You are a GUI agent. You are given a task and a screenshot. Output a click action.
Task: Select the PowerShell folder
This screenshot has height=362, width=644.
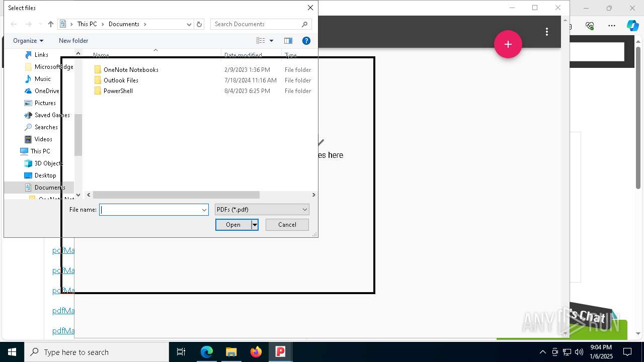[x=118, y=91]
